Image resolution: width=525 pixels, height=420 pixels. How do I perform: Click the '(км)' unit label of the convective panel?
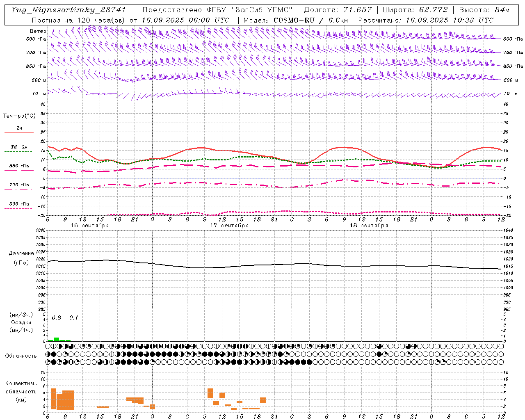(21, 399)
